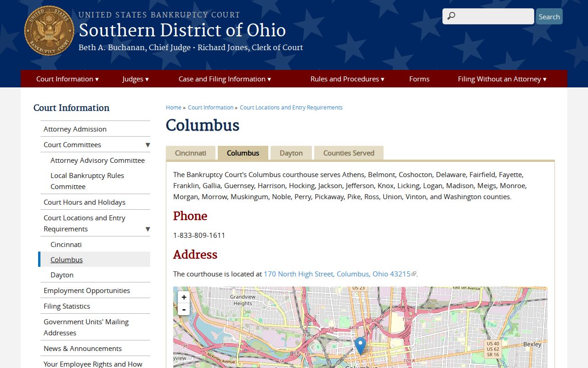
Task: Select Columbus in the sidebar menu
Action: click(67, 260)
